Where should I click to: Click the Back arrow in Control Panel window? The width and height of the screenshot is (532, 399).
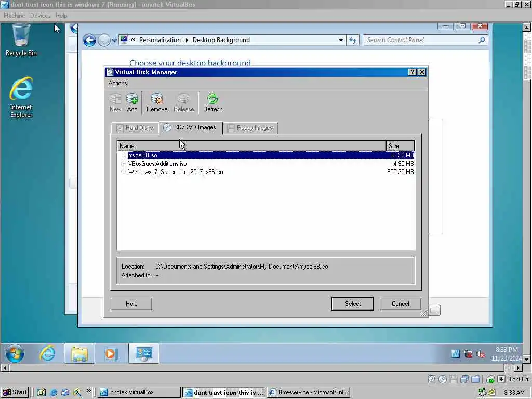coord(89,41)
